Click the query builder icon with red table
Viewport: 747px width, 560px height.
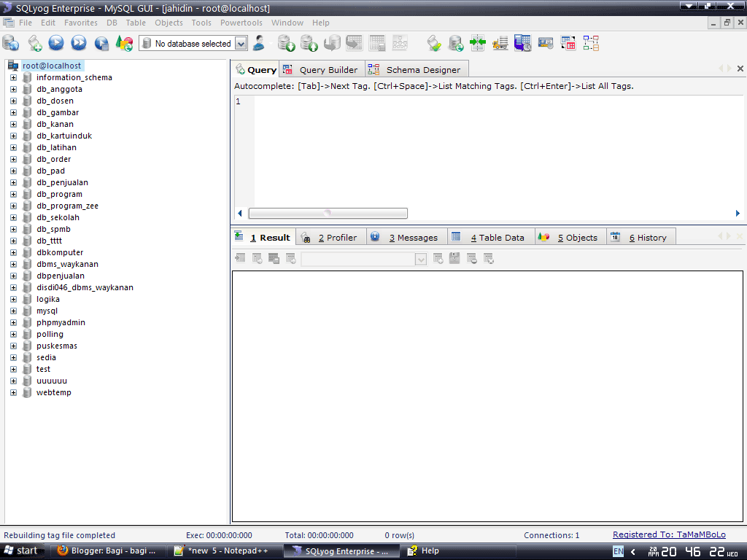click(x=568, y=43)
